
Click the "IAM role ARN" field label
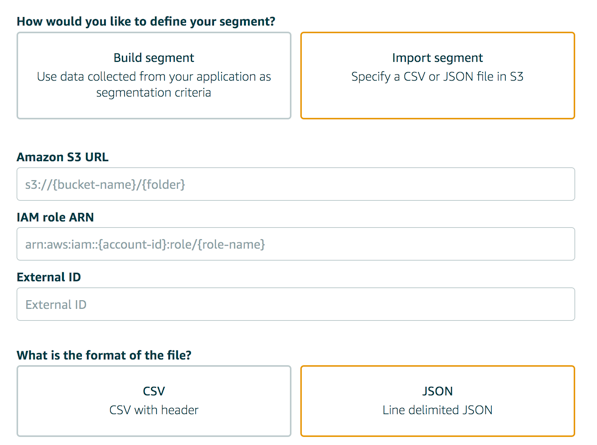click(55, 217)
